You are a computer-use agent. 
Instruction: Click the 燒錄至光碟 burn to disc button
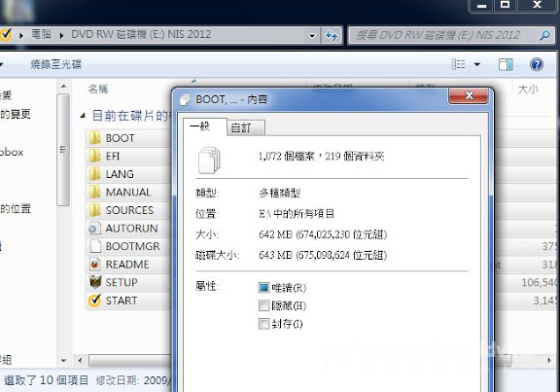click(56, 64)
